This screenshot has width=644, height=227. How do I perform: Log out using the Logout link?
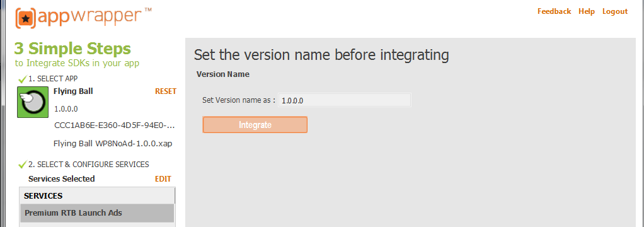click(615, 11)
